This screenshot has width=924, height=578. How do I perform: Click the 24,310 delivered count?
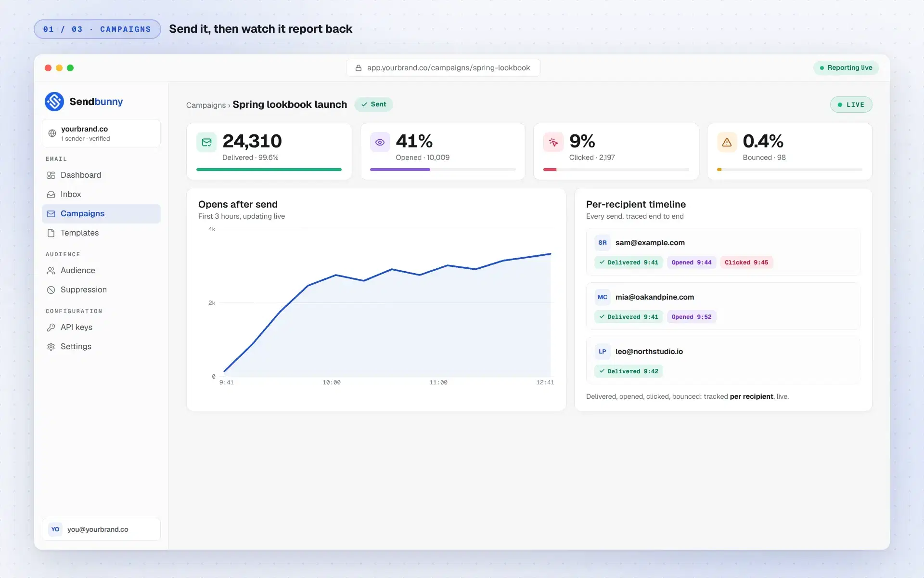(x=252, y=141)
